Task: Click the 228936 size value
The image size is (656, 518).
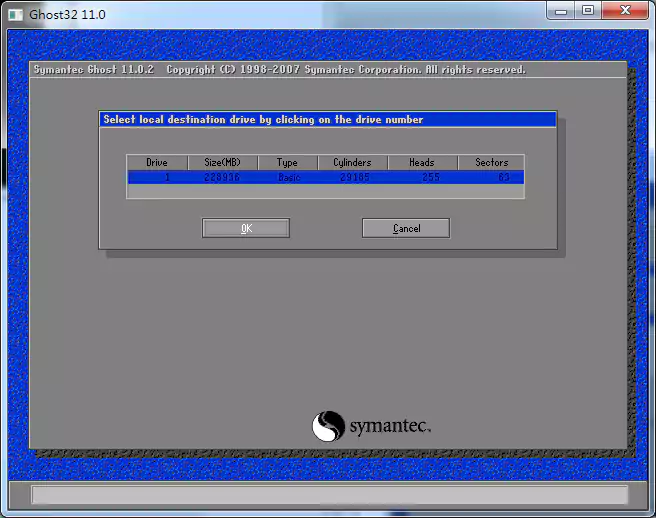Action: 222,177
